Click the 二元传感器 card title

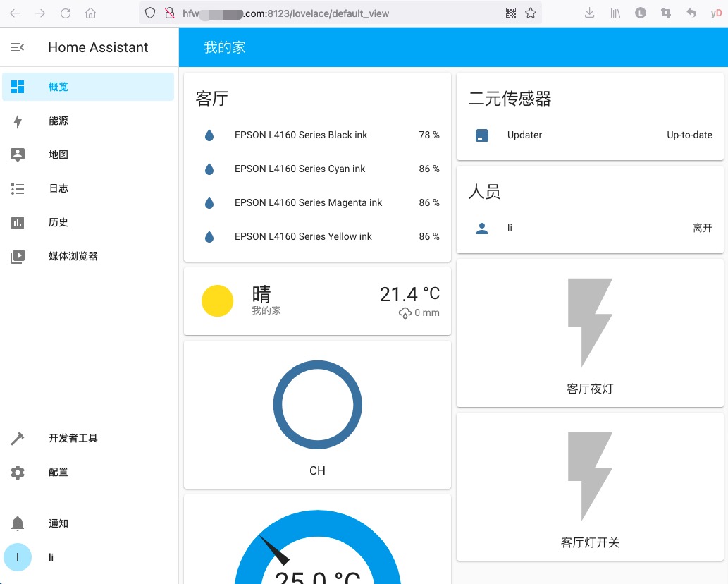pos(510,99)
